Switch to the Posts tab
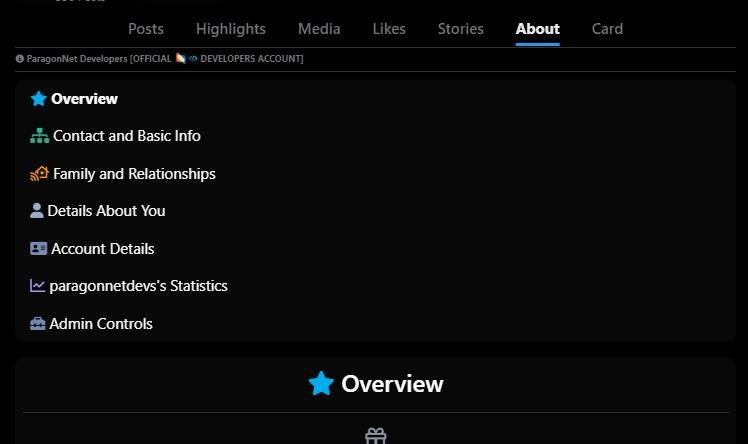This screenshot has height=444, width=748. tap(146, 29)
